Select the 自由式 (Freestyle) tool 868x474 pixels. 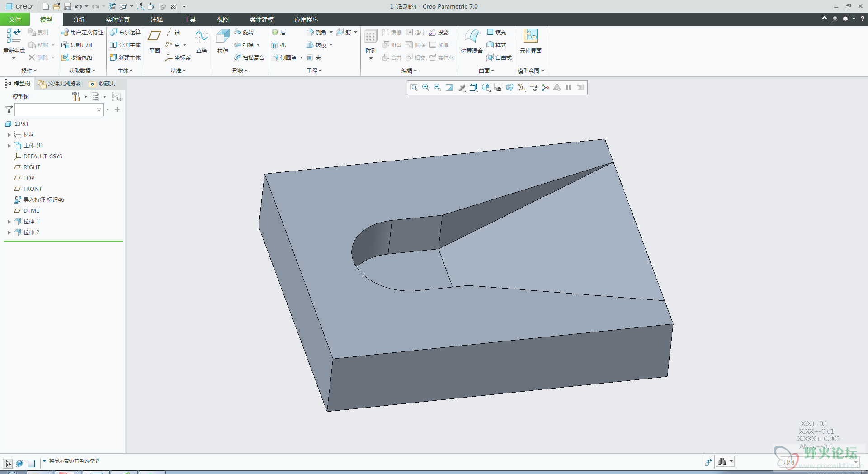[x=499, y=58]
